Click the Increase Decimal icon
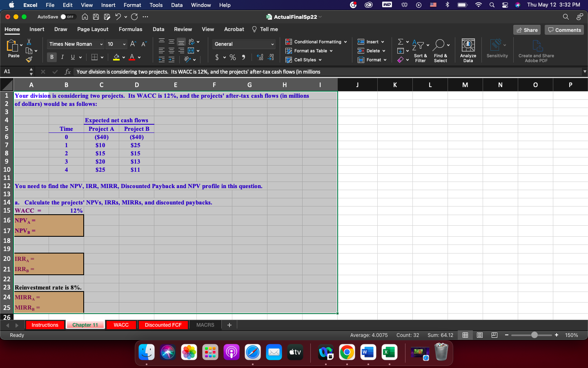This screenshot has height=368, width=588. coord(260,57)
